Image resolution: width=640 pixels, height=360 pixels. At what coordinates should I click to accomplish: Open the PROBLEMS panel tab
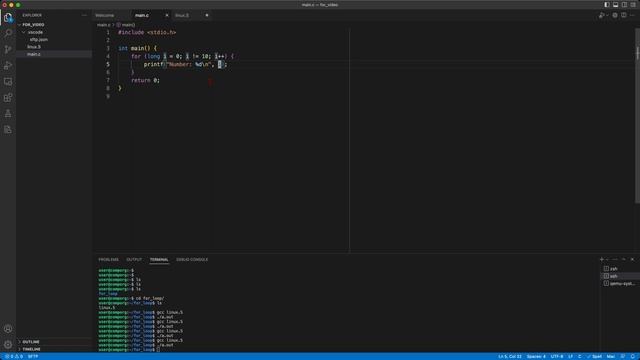point(109,260)
